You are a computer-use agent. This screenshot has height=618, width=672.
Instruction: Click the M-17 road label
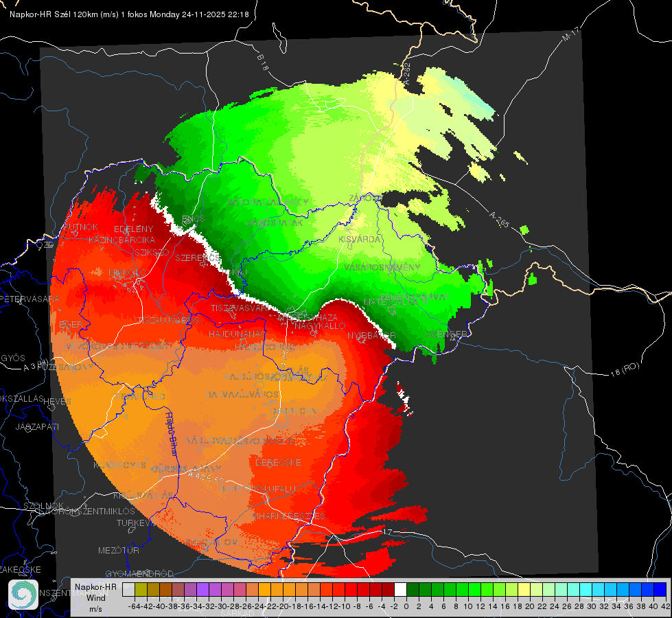[x=570, y=34]
